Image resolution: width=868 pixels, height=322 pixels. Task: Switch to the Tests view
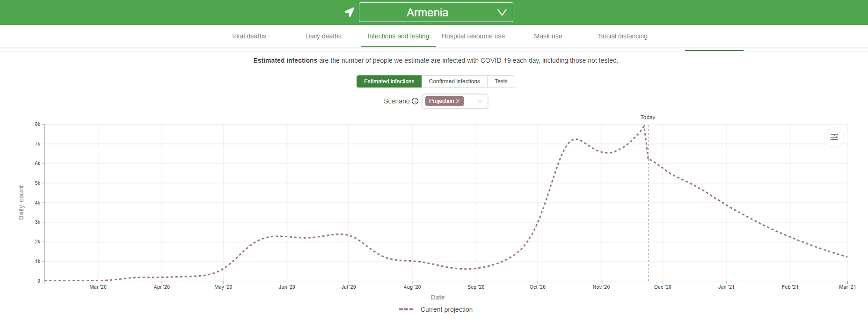(501, 81)
